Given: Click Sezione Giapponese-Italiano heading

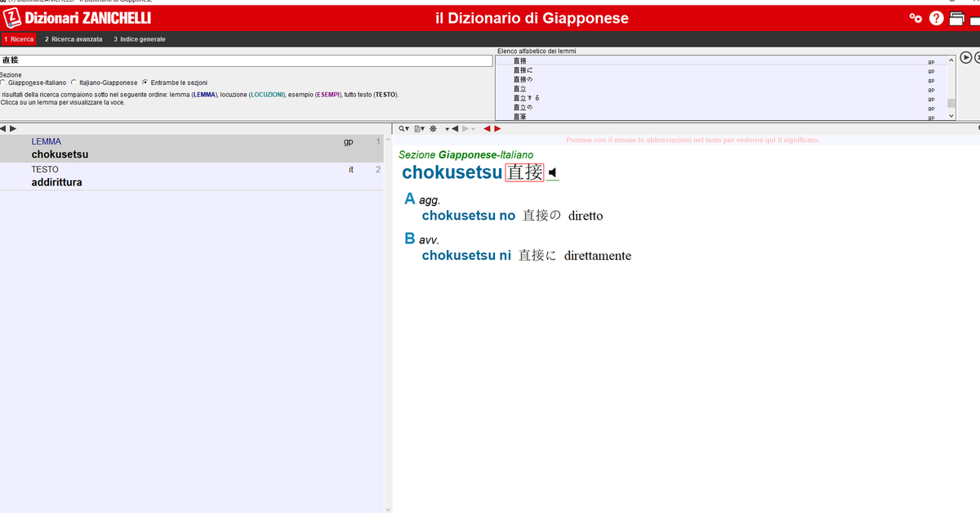Looking at the screenshot, I should (465, 154).
